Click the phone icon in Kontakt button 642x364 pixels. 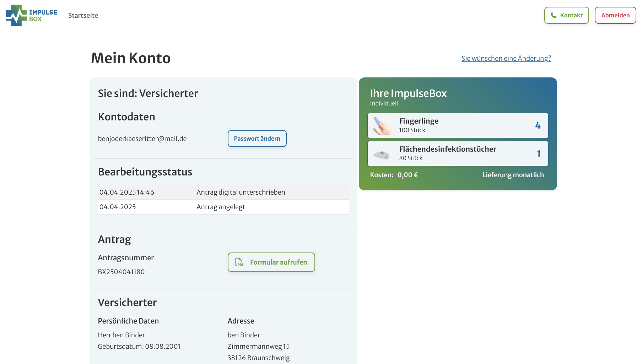pyautogui.click(x=553, y=15)
